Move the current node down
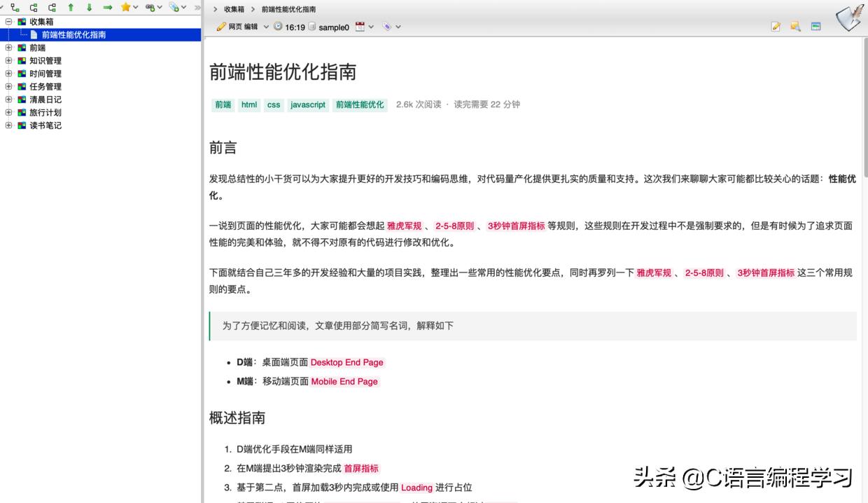 [x=89, y=8]
